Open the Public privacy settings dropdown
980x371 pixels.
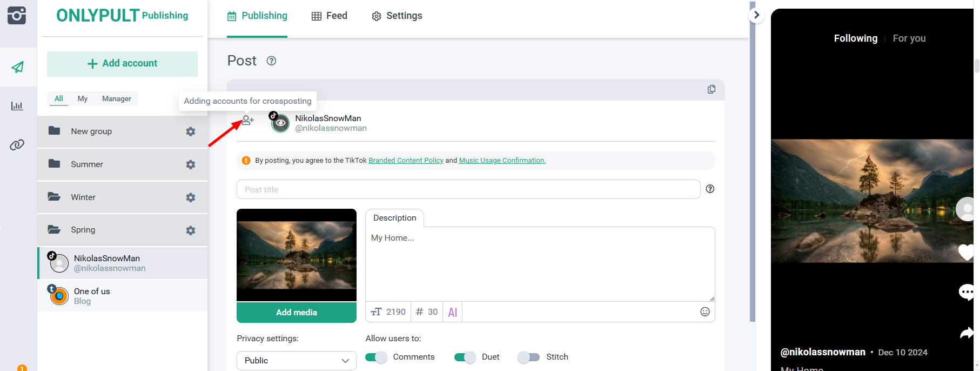click(x=296, y=361)
